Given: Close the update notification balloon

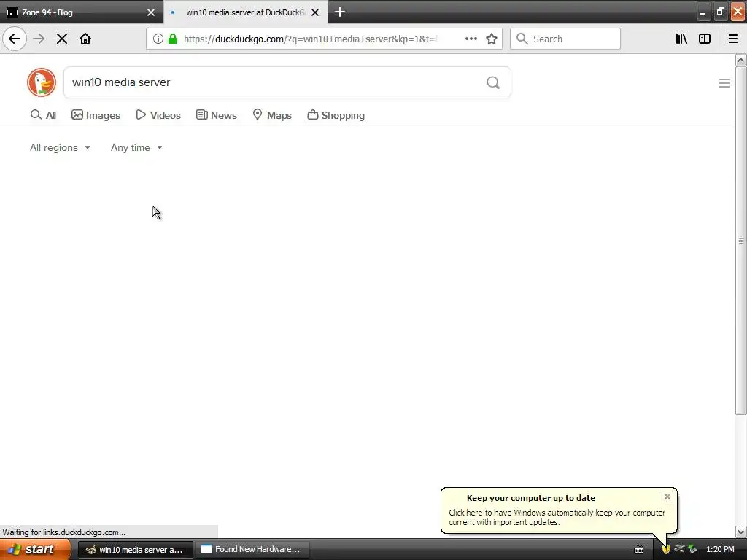Looking at the screenshot, I should coord(667,497).
